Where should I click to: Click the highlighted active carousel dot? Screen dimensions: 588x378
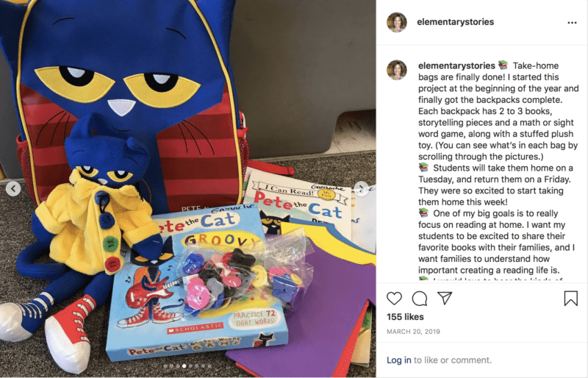[184, 366]
